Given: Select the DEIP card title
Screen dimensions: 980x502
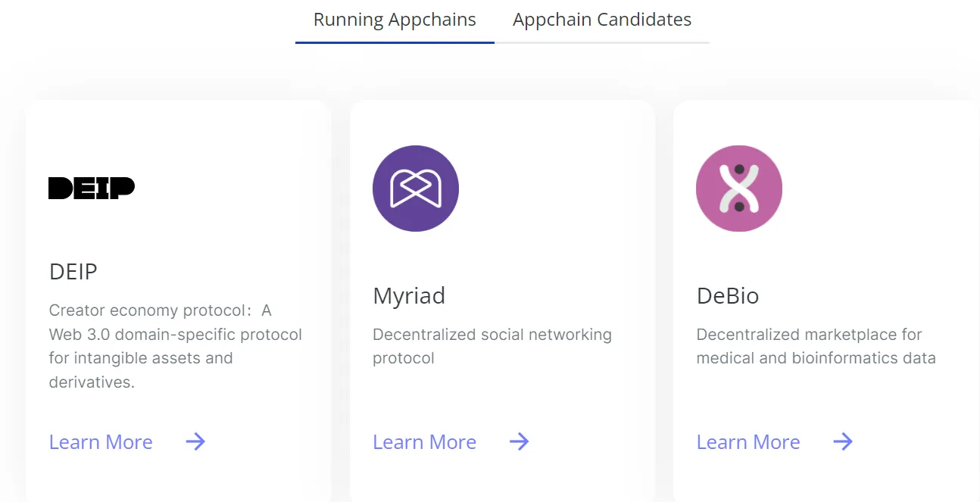Looking at the screenshot, I should (x=73, y=272).
